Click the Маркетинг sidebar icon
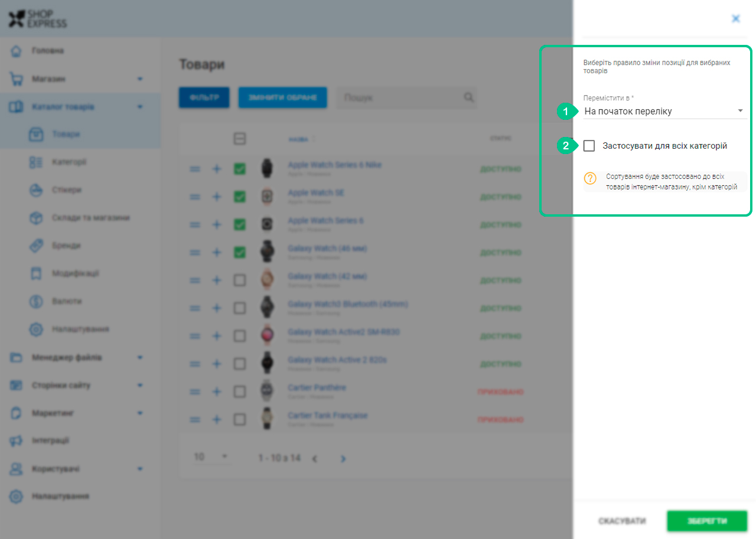Viewport: 756px width, 539px height. 17,413
